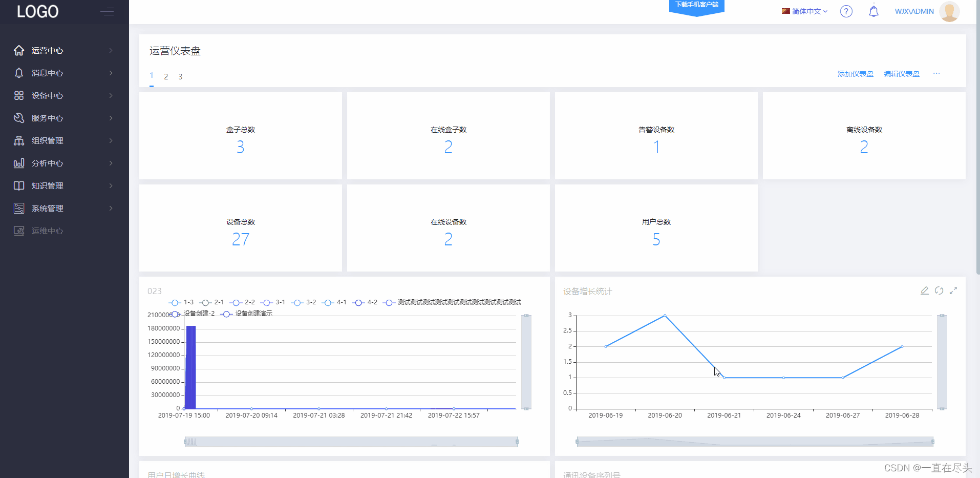Toggle legend series 4-2
980x478 pixels.
pos(365,302)
